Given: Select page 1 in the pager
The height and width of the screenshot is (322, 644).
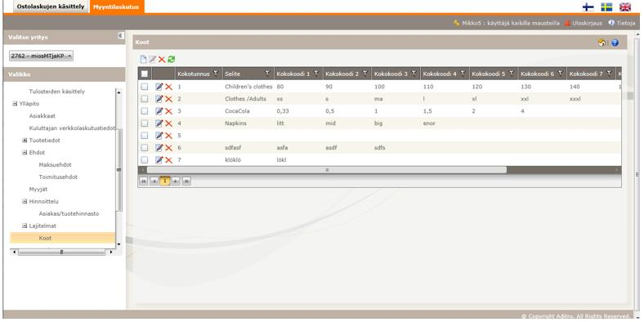Looking at the screenshot, I should [x=165, y=181].
